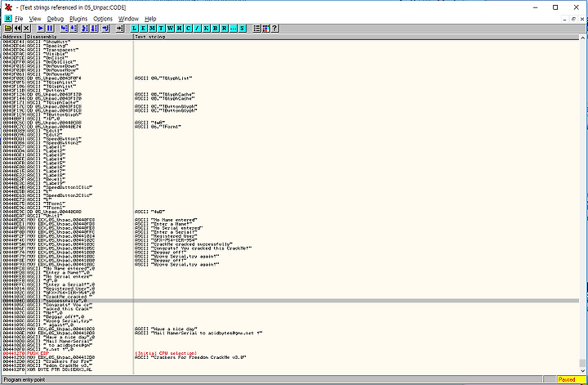The image size is (588, 385).
Task: Show Source with S button
Action: [x=243, y=28]
